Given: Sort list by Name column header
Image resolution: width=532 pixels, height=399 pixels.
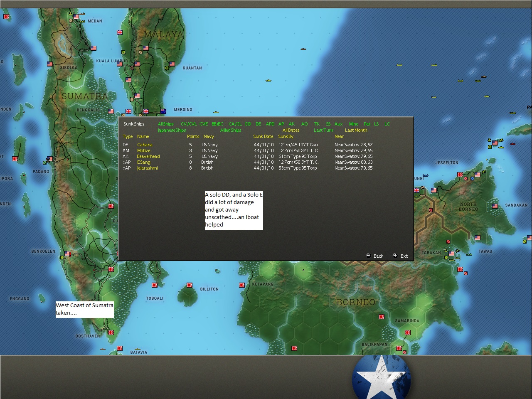Looking at the screenshot, I should [143, 136].
